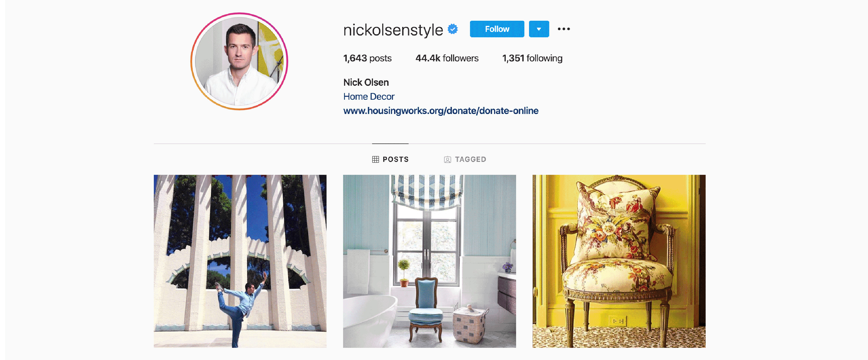
Task: Click the Nick Olsen display name
Action: pos(366,82)
